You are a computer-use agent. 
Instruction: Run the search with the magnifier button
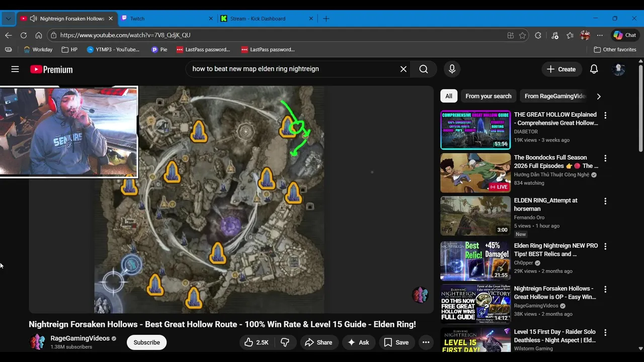424,69
